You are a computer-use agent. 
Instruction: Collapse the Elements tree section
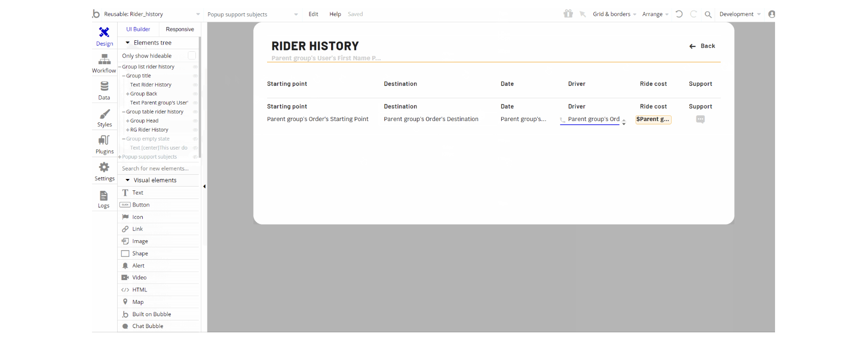click(x=128, y=43)
